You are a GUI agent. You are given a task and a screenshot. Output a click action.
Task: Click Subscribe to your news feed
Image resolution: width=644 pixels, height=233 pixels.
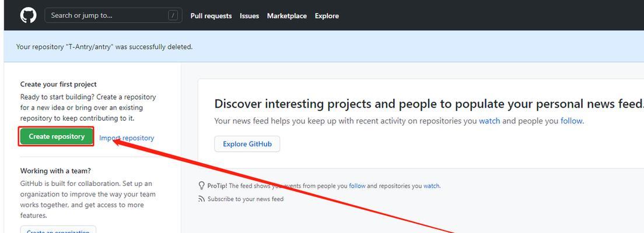pyautogui.click(x=246, y=199)
